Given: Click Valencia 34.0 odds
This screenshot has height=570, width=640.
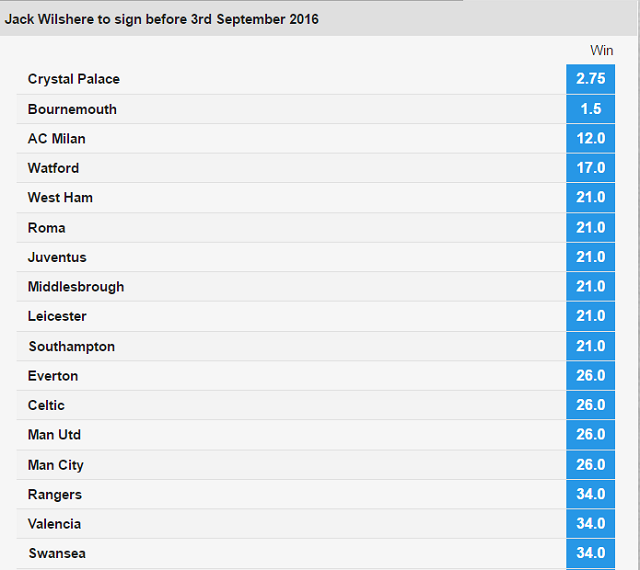Looking at the screenshot, I should [x=590, y=523].
